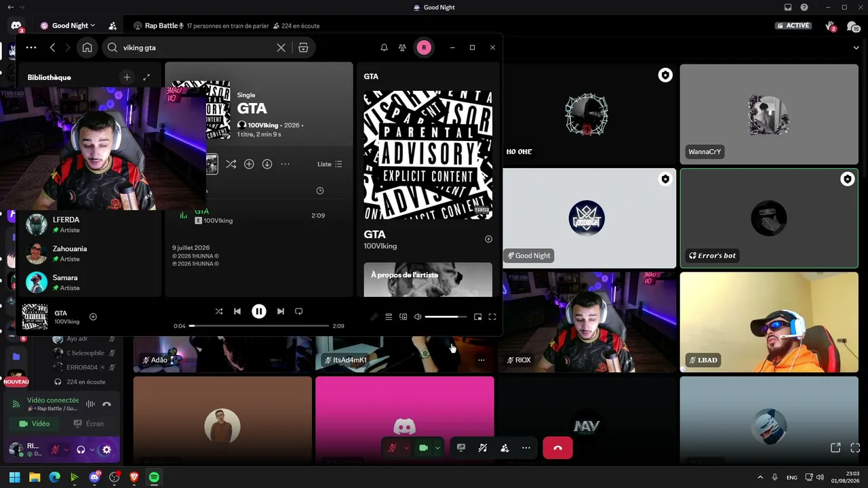This screenshot has height=488, width=868.
Task: Clear the 'viking gta' search text
Action: (x=281, y=47)
